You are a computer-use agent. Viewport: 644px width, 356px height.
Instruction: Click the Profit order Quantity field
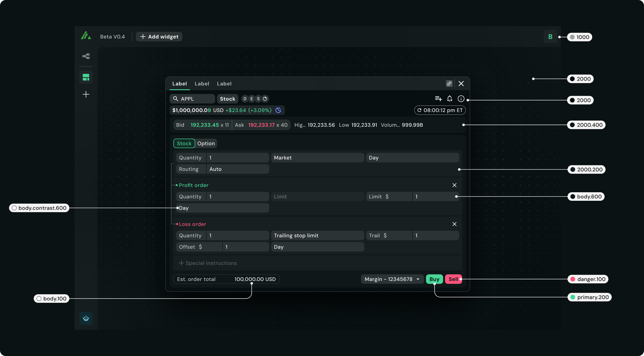coord(223,196)
